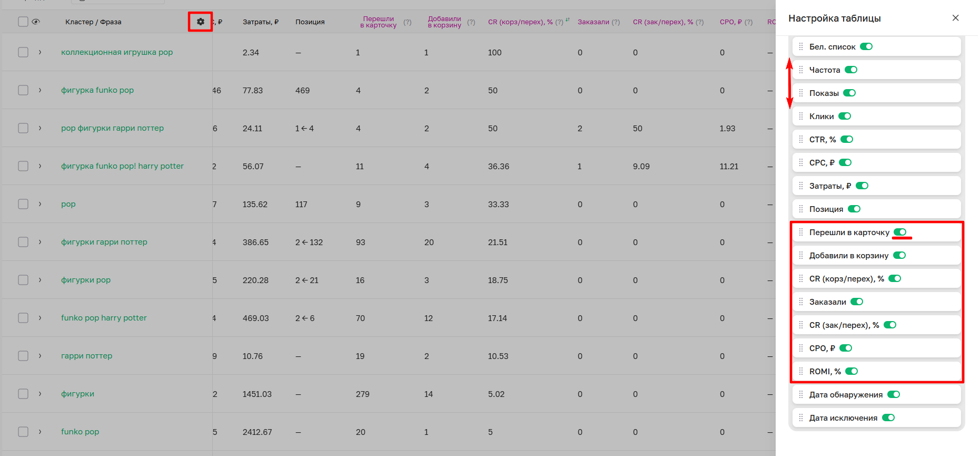980x456 pixels.
Task: Click help icon beside Заказали header
Action: [616, 22]
